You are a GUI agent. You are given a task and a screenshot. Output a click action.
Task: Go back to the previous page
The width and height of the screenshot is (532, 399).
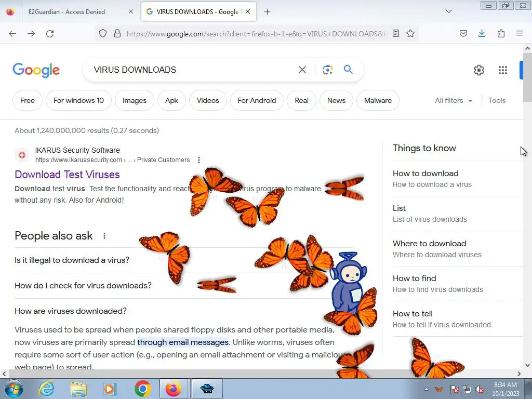click(12, 34)
